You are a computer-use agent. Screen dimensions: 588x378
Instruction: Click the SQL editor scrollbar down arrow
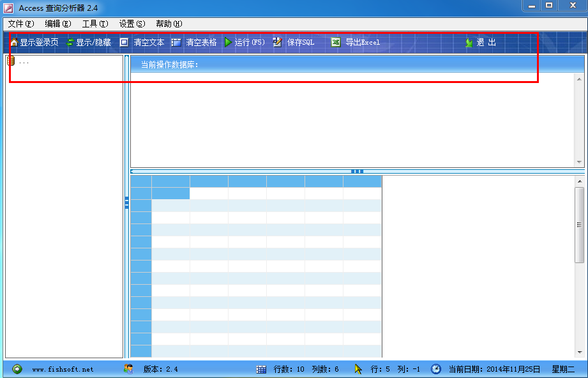[x=579, y=162]
